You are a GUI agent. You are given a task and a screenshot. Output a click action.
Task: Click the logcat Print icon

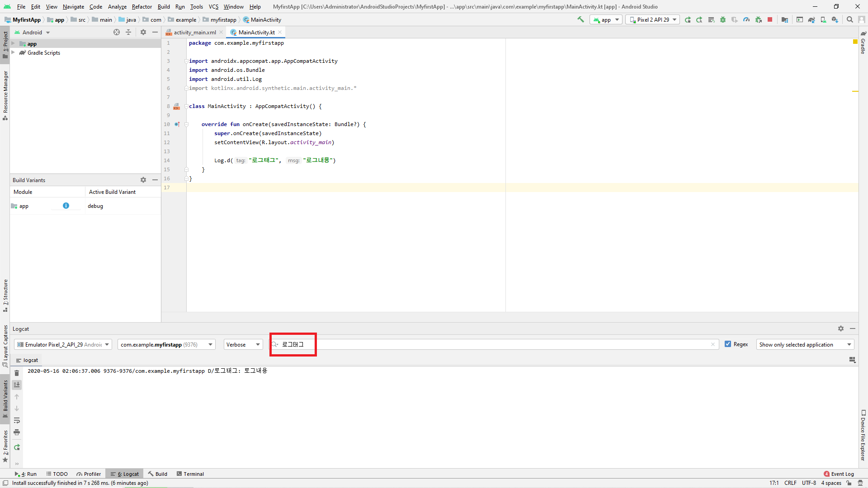tap(17, 432)
